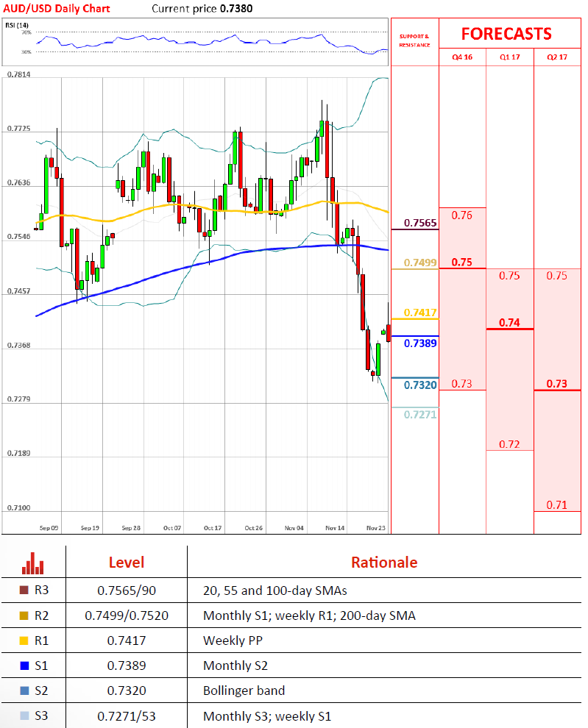Viewport: 588px width, 728px height.
Task: Click the AUD/USD Daily Chart title
Action: pos(57,8)
